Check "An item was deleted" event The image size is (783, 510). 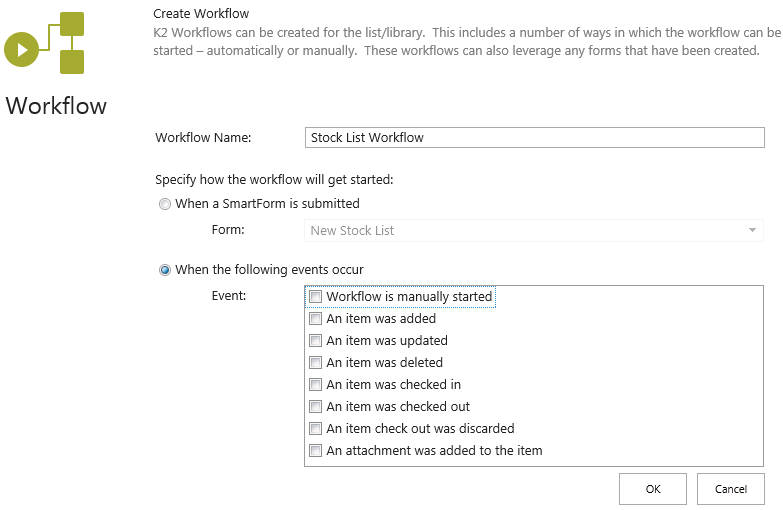pos(316,363)
